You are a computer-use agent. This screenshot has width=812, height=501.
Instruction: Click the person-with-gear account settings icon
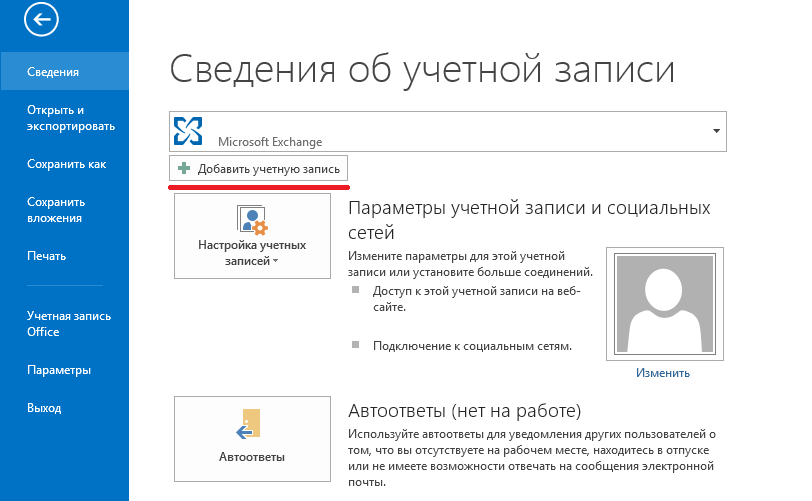coord(251,219)
